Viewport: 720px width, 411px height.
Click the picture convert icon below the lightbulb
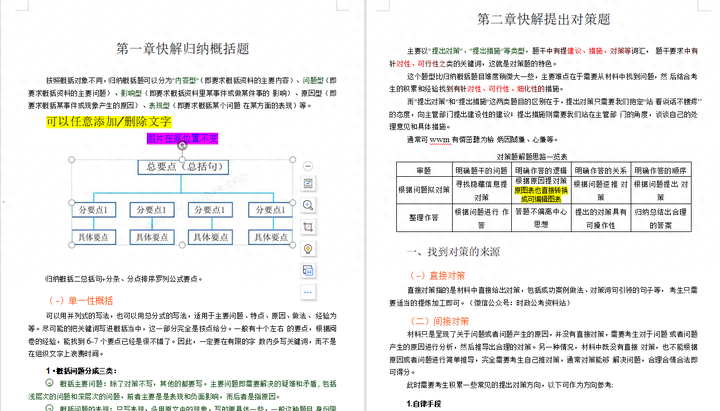pos(309,270)
